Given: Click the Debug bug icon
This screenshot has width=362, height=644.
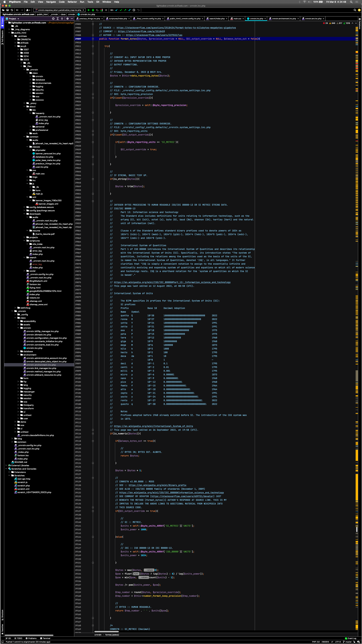Looking at the screenshot, I should (x=93, y=10).
